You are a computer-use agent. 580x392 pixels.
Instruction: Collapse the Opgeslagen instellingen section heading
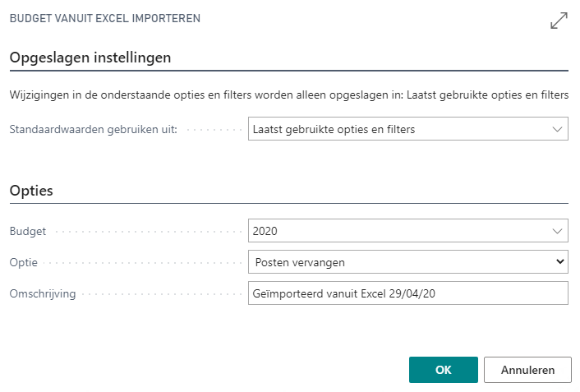(x=90, y=58)
